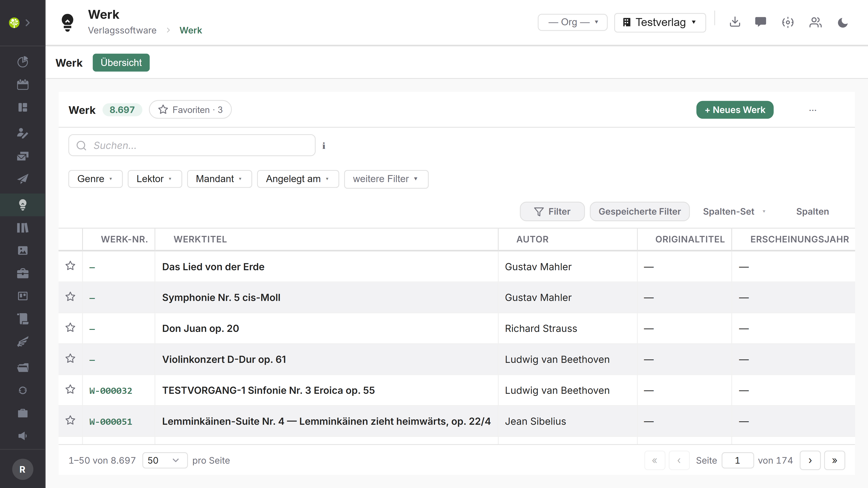Image resolution: width=868 pixels, height=488 pixels.
Task: Expand the weitere Filter dropdown
Action: tap(386, 179)
